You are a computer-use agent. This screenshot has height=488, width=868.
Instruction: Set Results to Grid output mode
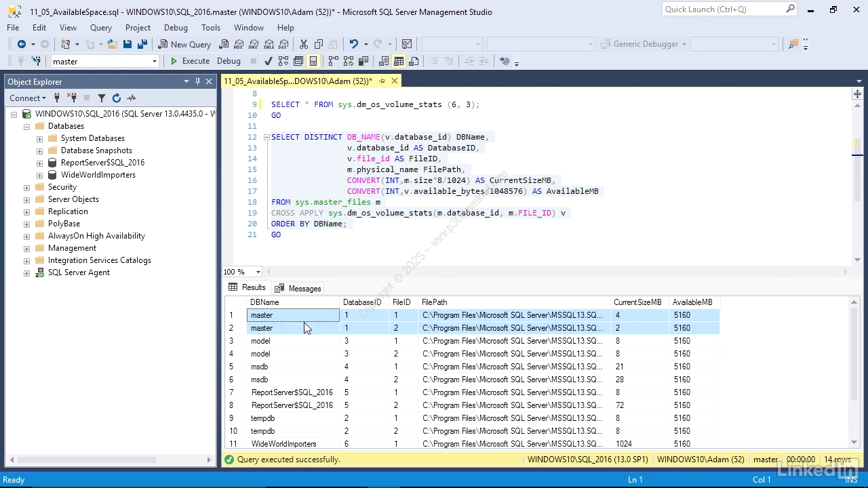coord(399,61)
